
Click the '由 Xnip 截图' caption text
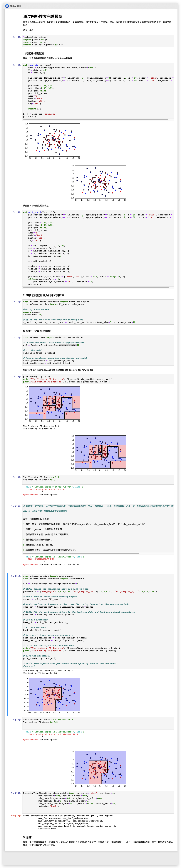(x=15, y=6)
